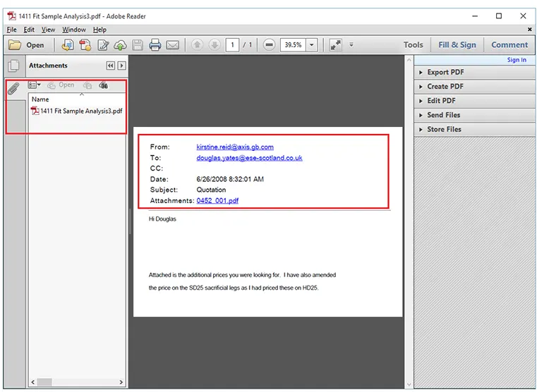
Task: Click the zoom value field 39.5%
Action: pos(293,45)
